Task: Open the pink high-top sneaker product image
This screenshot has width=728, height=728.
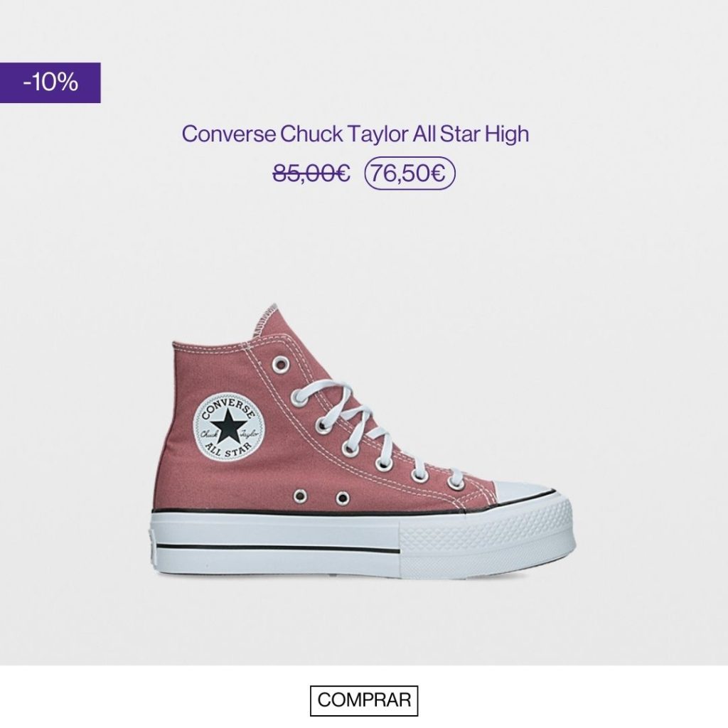Action: coord(363,441)
